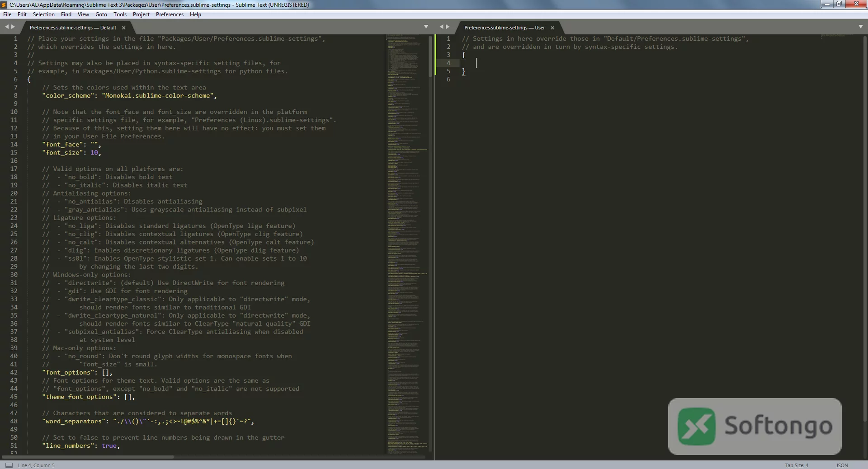Click the font_size value 10

coord(94,153)
